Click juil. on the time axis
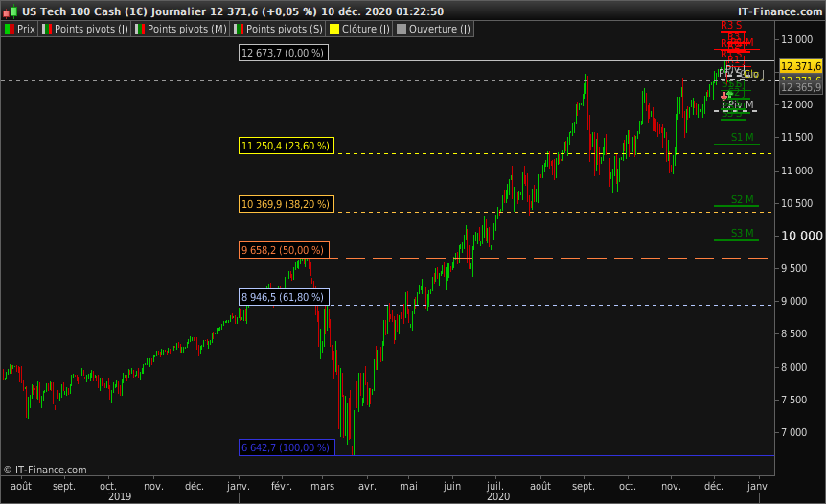The width and height of the screenshot is (826, 504). point(494,486)
